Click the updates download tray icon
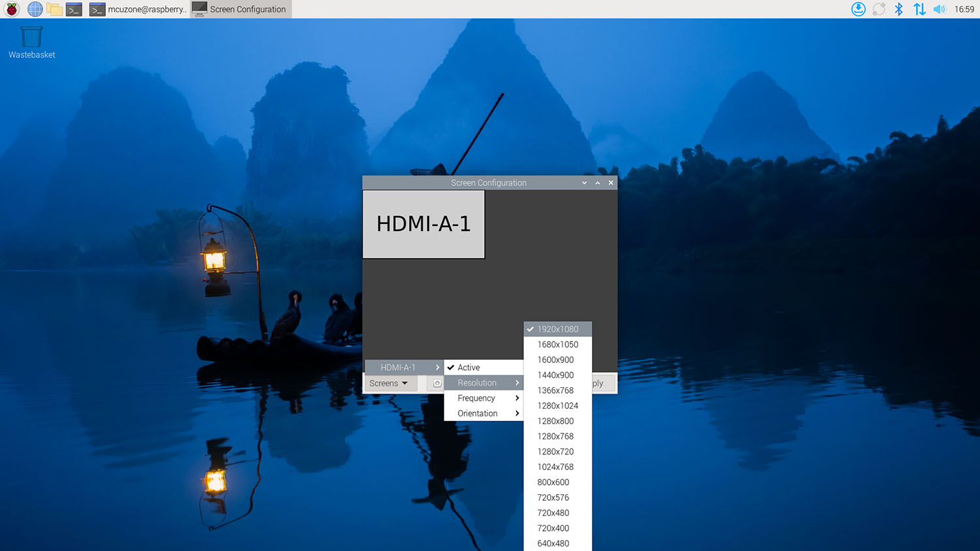This screenshot has height=551, width=980. pos(858,9)
